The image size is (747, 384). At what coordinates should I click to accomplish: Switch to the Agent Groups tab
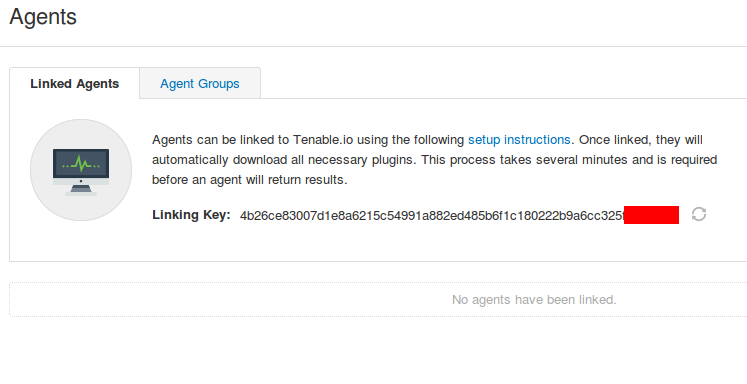coord(200,83)
